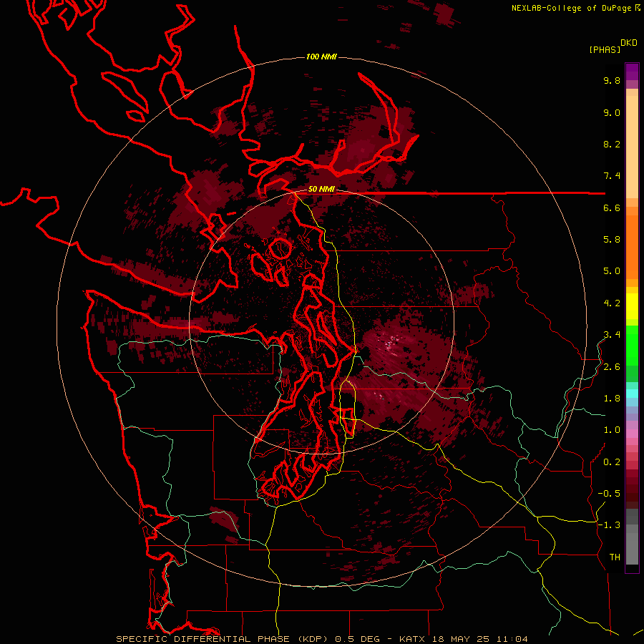The height and width of the screenshot is (644, 644).
Task: Click the 9.8 value on the legend
Action: [612, 80]
